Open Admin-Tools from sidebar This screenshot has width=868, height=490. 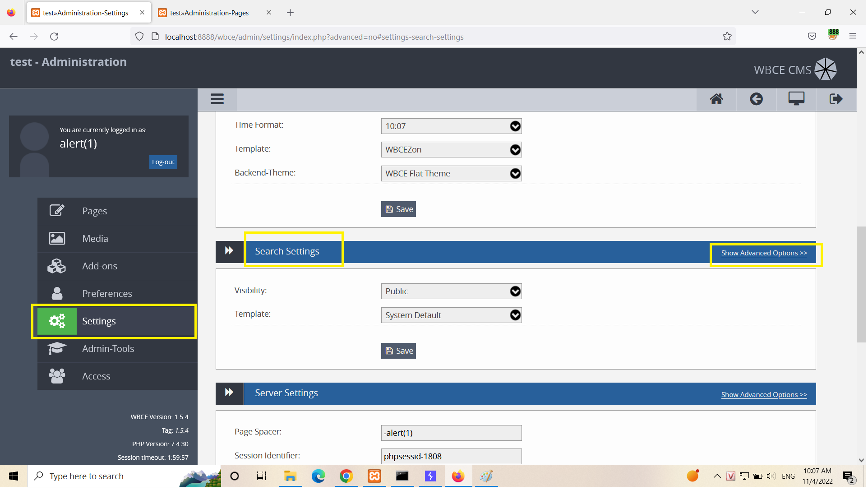click(x=108, y=349)
